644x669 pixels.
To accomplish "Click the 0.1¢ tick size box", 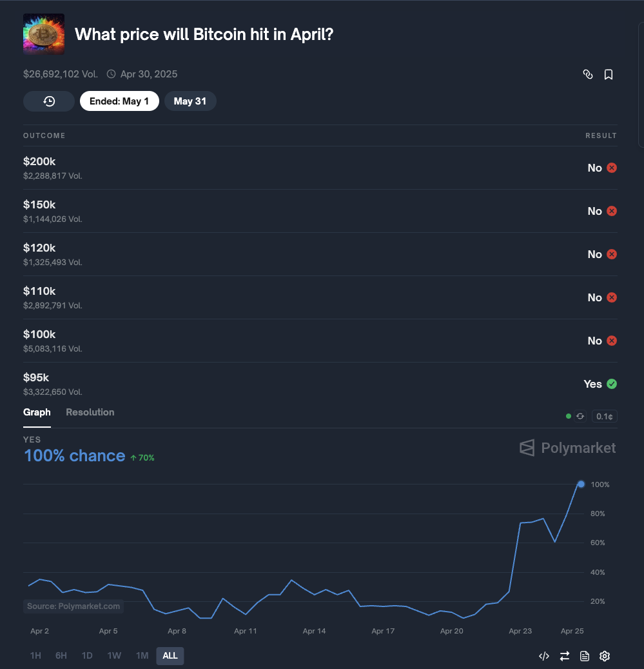I will click(604, 416).
